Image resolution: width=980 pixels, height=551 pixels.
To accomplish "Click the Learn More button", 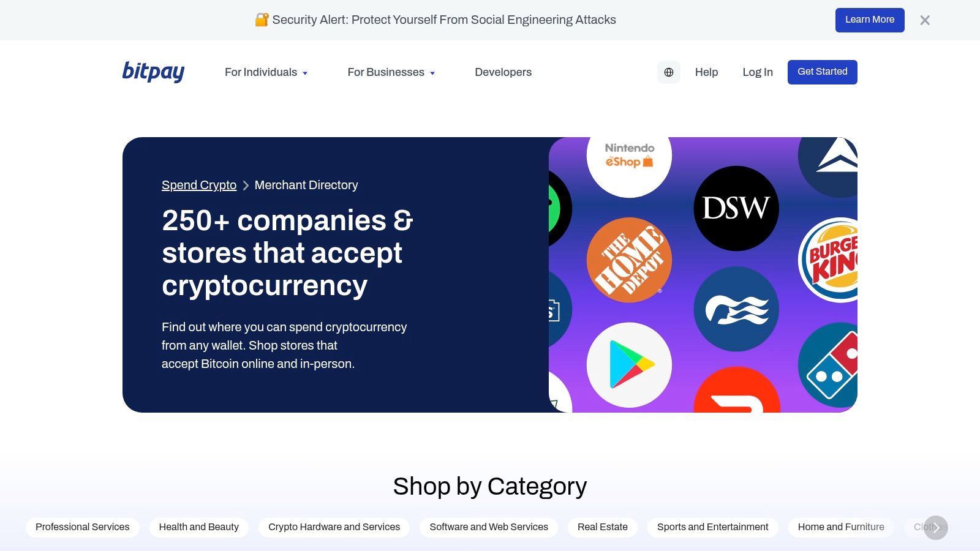I will tap(870, 20).
